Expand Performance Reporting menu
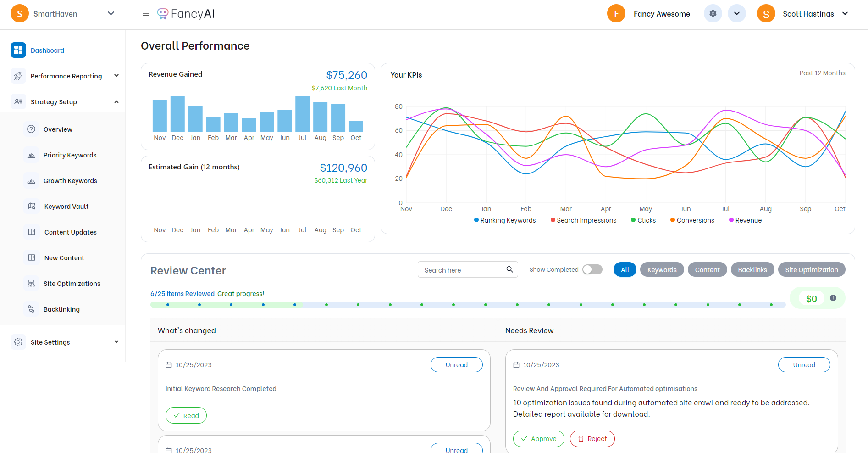Screen dimensions: 868x453 pyautogui.click(x=66, y=76)
